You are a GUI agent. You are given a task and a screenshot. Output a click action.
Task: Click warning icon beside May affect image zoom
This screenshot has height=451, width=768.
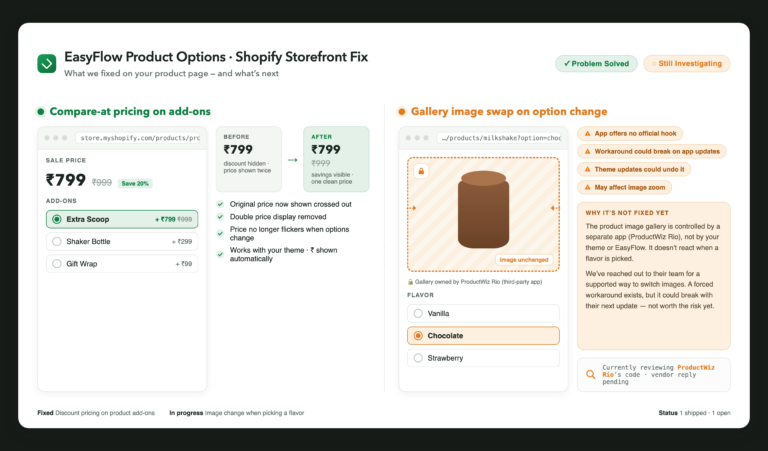[x=587, y=187]
